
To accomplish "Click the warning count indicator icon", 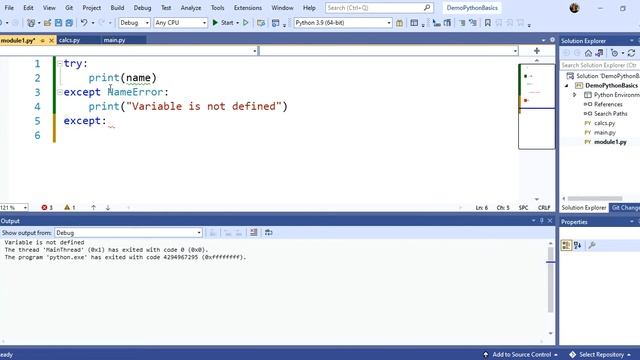I will click(x=67, y=207).
